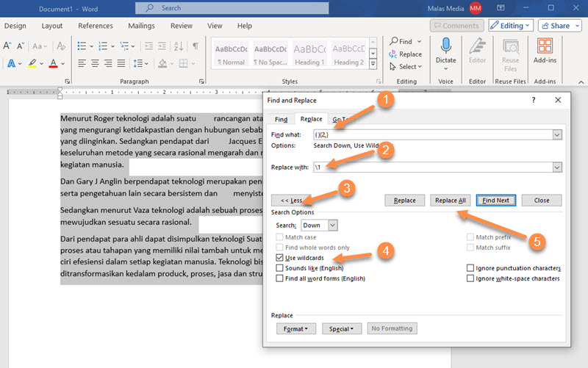Justify paragraph text
This screenshot has height=368, width=588.
121,63
